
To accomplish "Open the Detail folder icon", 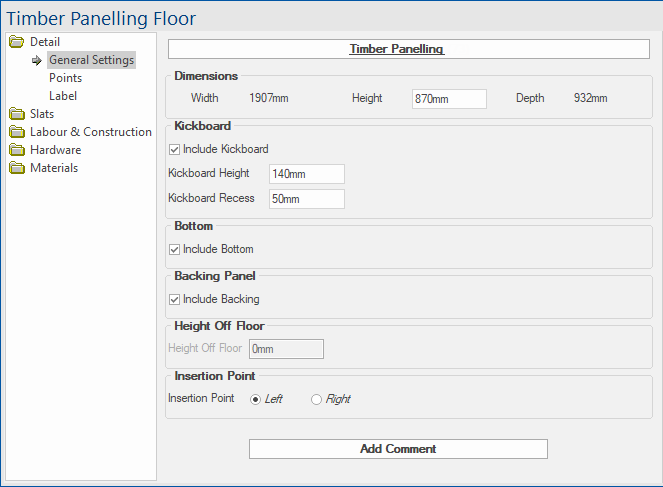I will tap(17, 41).
